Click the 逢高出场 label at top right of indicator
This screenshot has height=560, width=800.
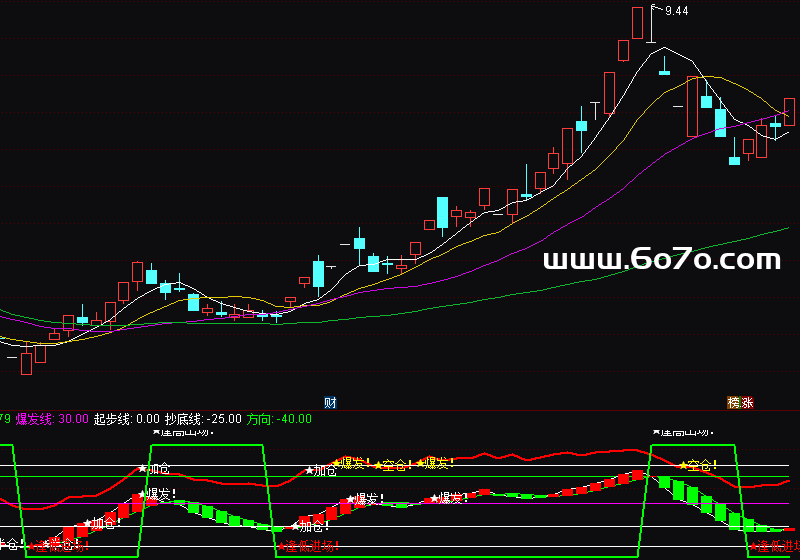coord(682,433)
